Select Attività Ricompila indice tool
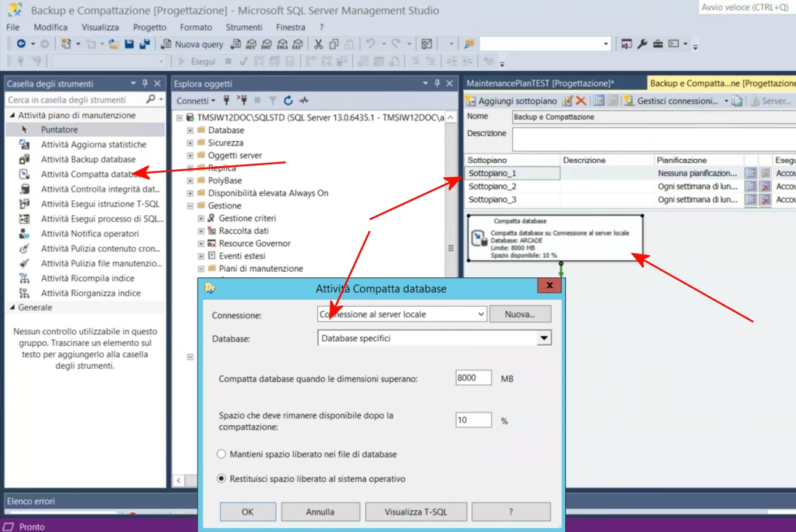796x532 pixels. pyautogui.click(x=87, y=278)
